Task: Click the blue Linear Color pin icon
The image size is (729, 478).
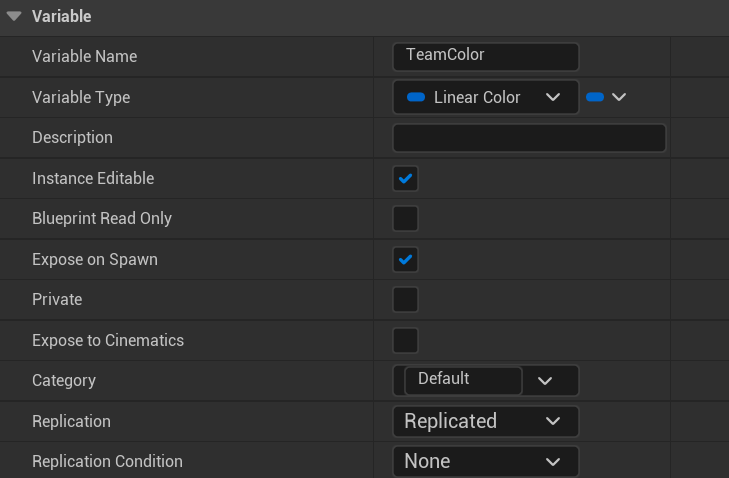Action: coord(417,97)
